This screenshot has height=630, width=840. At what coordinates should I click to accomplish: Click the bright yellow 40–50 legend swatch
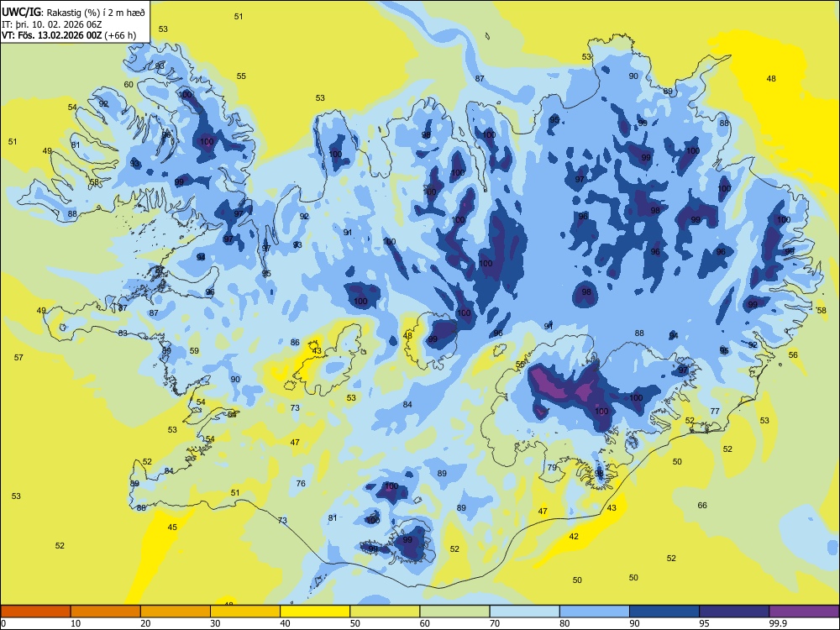click(315, 612)
